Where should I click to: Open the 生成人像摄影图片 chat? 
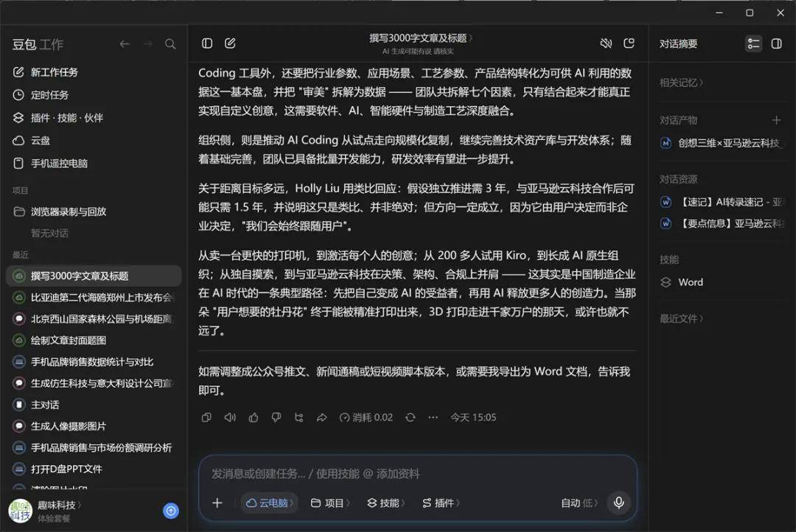pyautogui.click(x=94, y=426)
